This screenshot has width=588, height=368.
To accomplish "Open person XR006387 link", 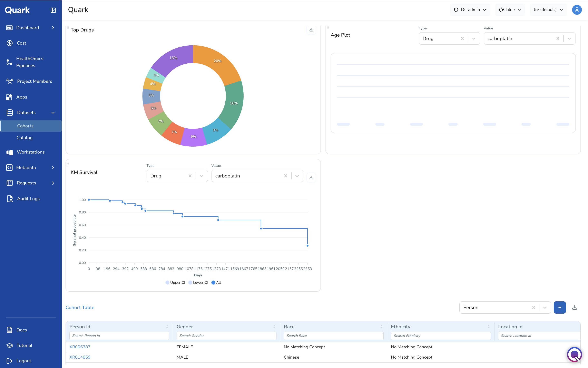I will click(x=80, y=347).
